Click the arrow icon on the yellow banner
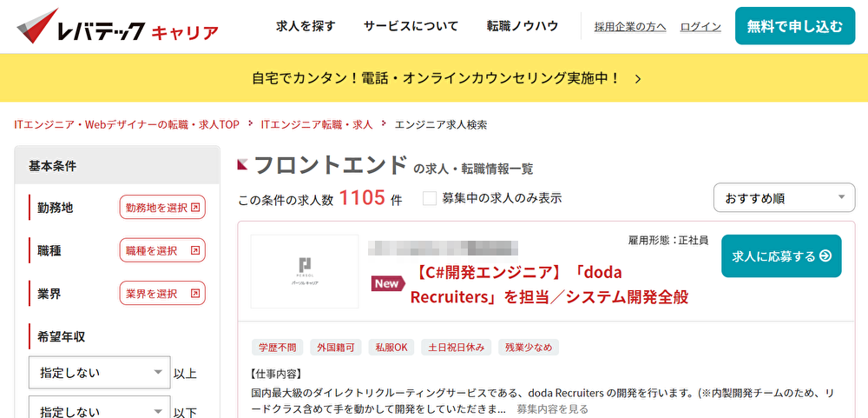This screenshot has height=418, width=868. pyautogui.click(x=638, y=78)
